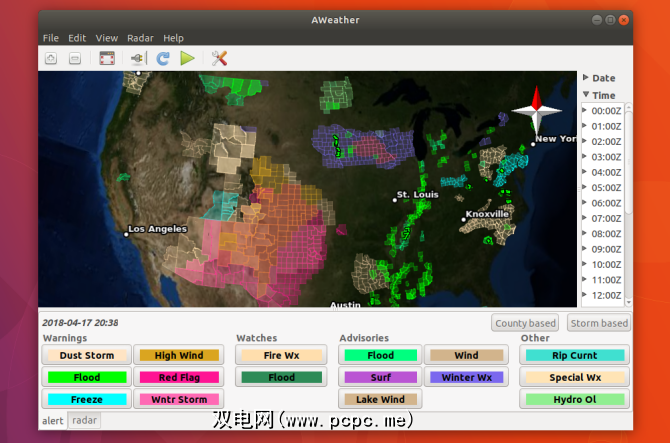Toggle the Flood watch button
Viewport: 670px width, 443px height.
(x=281, y=377)
